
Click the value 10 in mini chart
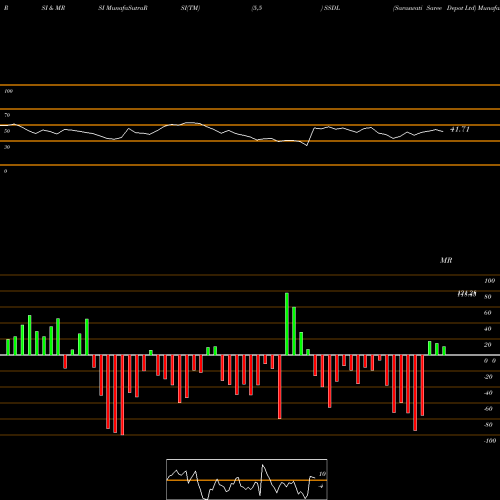(322, 474)
